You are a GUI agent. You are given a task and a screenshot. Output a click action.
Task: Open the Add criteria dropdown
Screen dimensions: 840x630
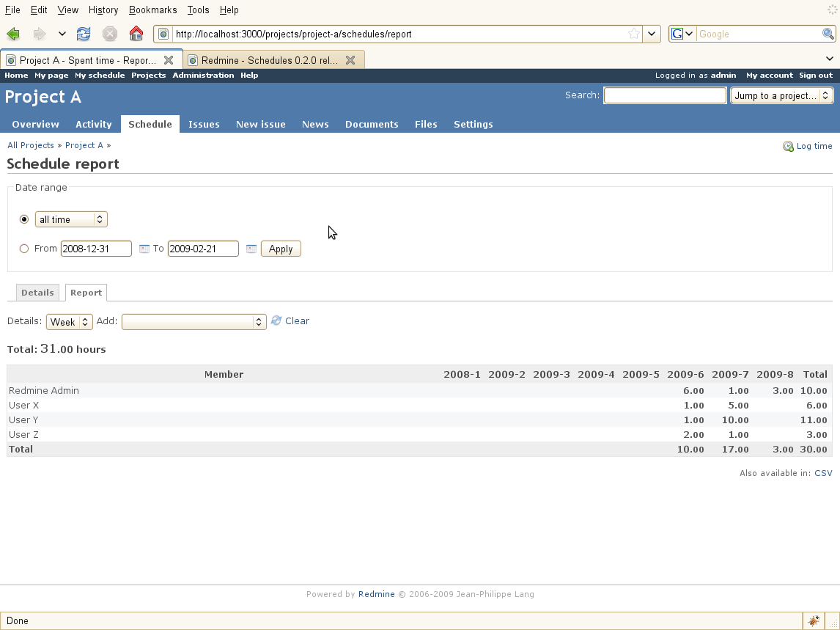[x=194, y=322]
